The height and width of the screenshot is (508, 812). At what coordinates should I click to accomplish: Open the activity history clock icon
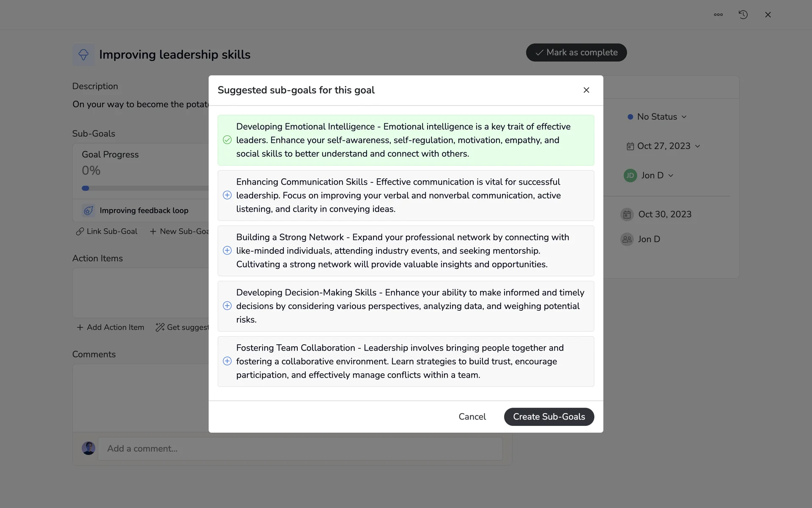[743, 15]
